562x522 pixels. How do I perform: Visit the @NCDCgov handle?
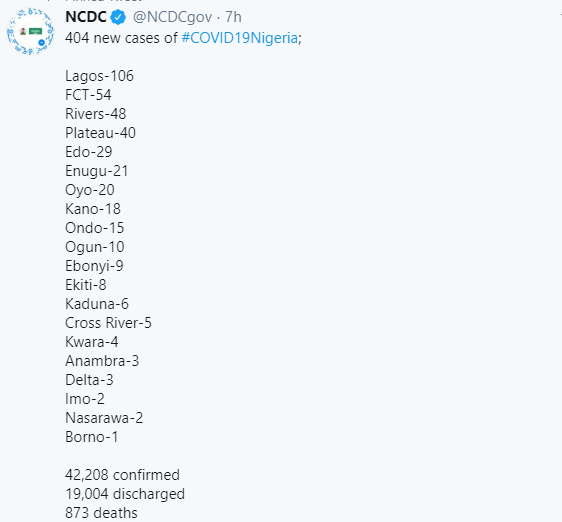pos(172,17)
